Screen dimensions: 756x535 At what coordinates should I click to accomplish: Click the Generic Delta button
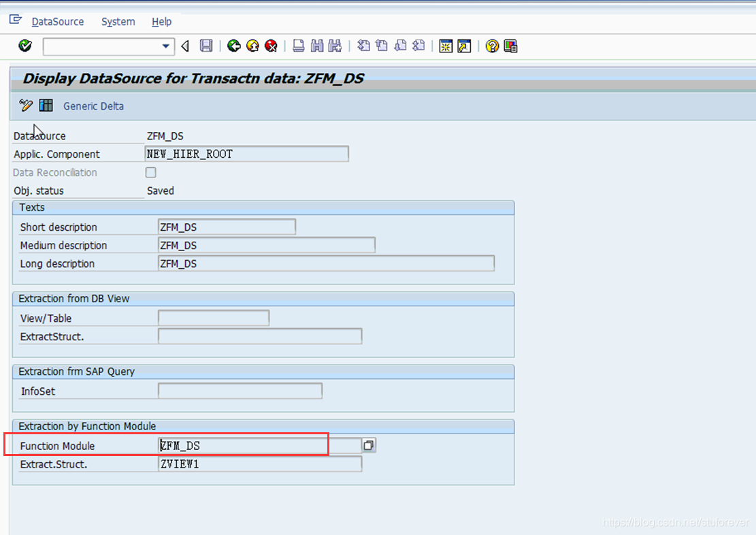(93, 106)
